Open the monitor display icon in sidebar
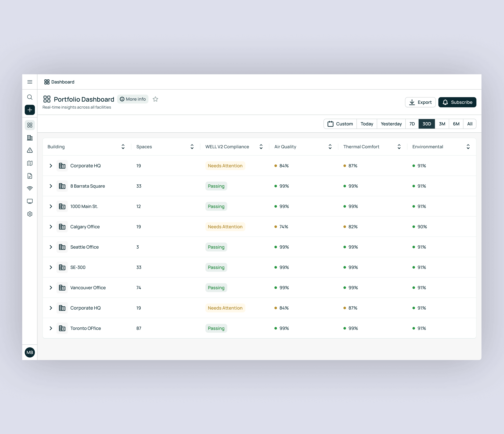Image resolution: width=504 pixels, height=434 pixels. [x=30, y=201]
